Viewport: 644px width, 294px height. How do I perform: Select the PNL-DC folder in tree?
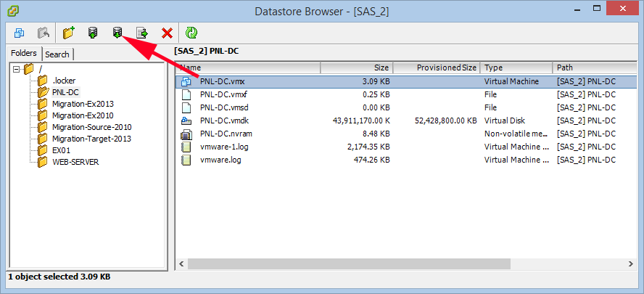65,92
